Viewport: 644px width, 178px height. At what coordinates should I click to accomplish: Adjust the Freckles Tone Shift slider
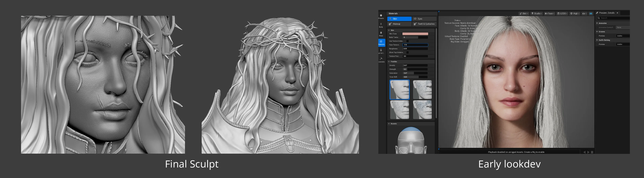[415, 77]
